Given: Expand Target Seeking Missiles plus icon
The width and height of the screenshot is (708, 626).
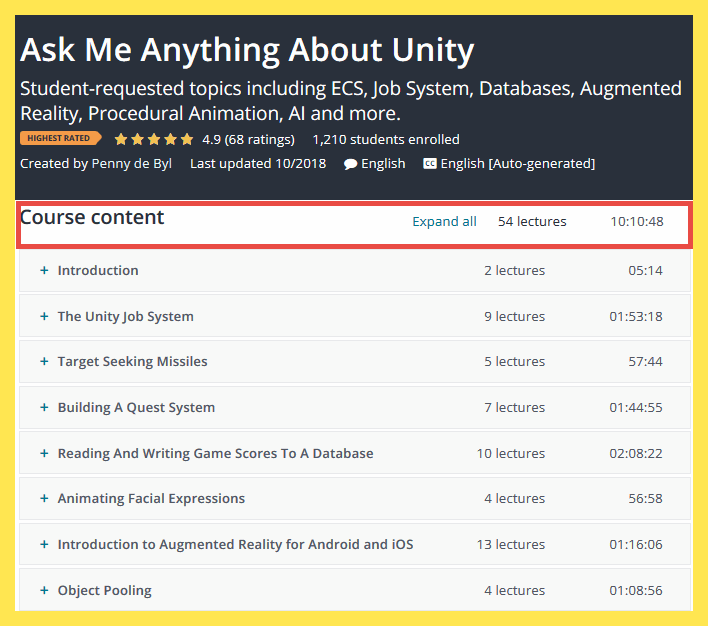Looking at the screenshot, I should click(x=44, y=361).
